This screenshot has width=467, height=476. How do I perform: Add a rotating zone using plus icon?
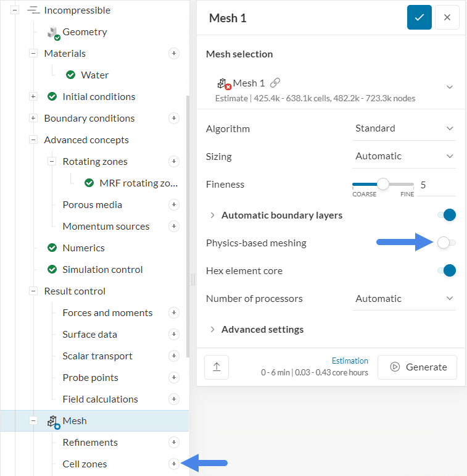click(x=174, y=162)
